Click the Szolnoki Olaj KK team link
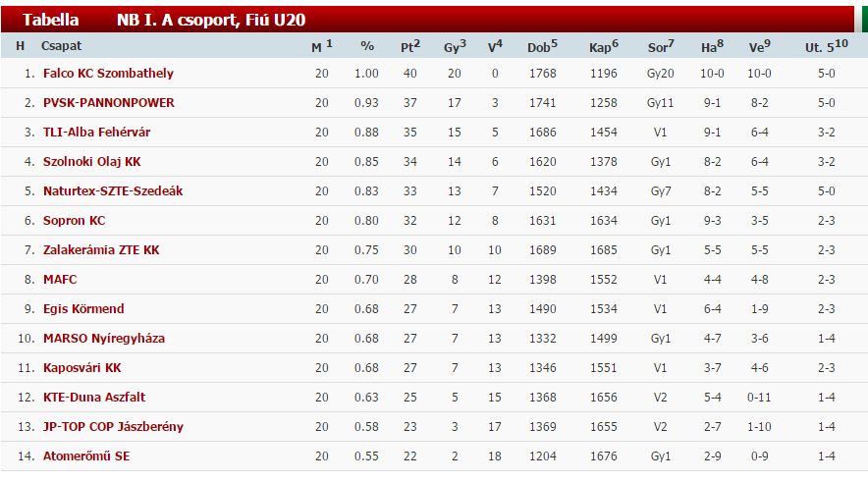Viewport: 868px width, 482px height. [x=92, y=162]
